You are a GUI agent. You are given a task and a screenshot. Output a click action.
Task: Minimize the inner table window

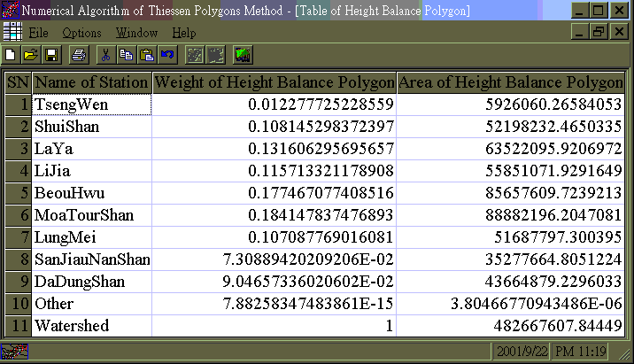(x=580, y=31)
